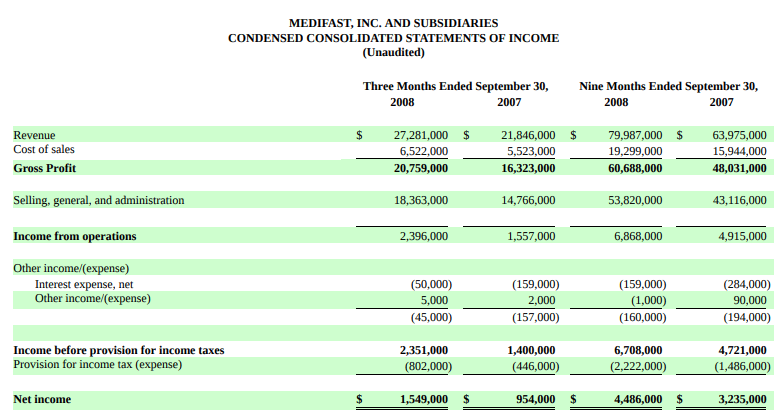
Task: Click tax provision (1,486,000)
Action: 742,366
